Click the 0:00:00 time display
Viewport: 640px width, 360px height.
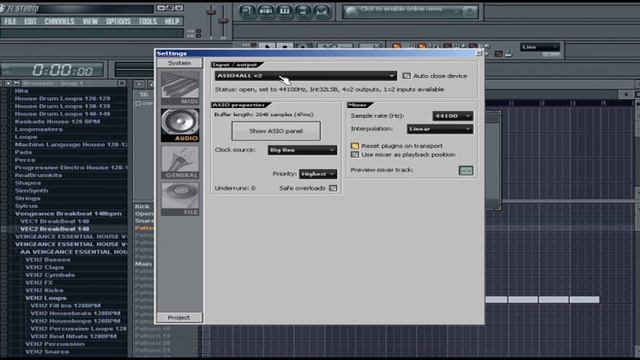coord(62,71)
